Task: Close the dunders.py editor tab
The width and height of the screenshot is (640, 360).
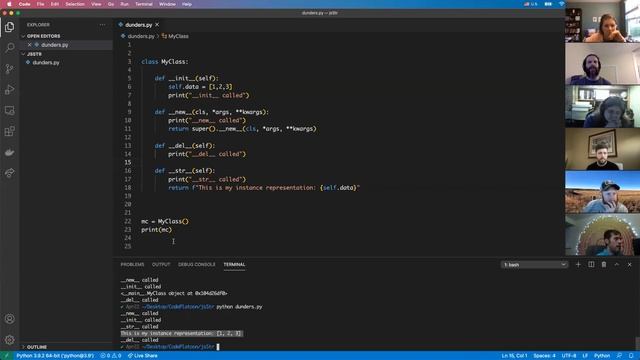Action: coord(157,25)
